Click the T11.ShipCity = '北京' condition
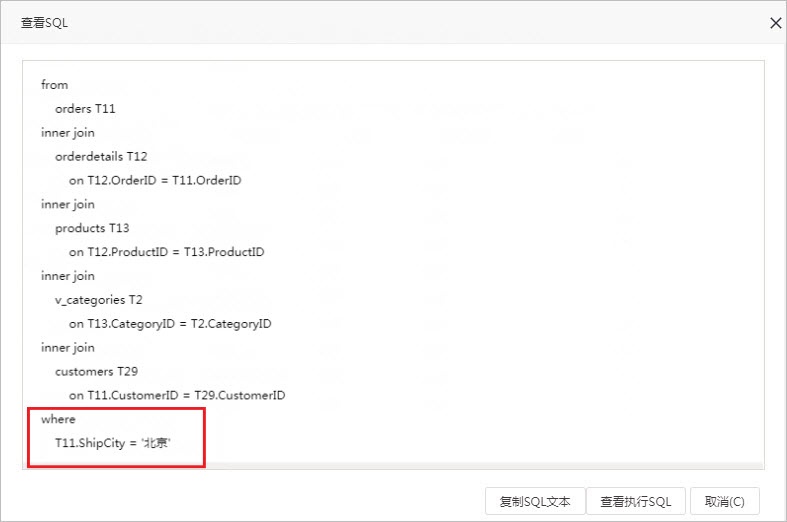This screenshot has width=787, height=522. point(112,443)
